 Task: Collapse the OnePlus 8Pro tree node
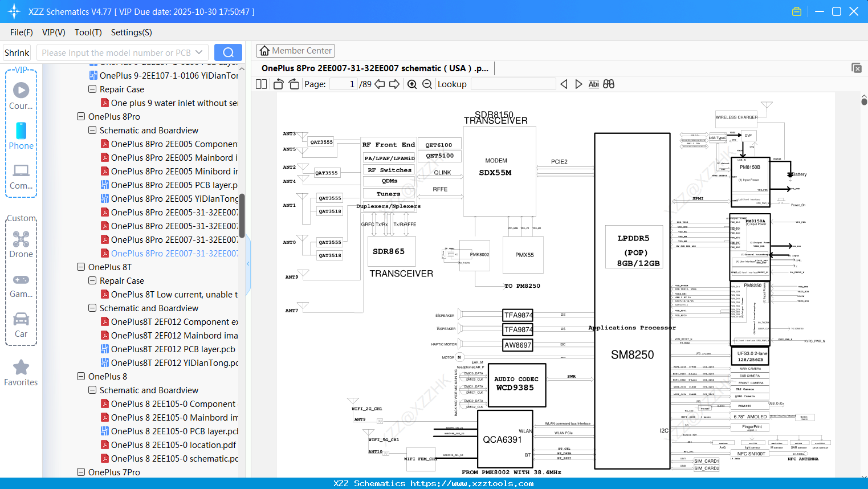(81, 117)
